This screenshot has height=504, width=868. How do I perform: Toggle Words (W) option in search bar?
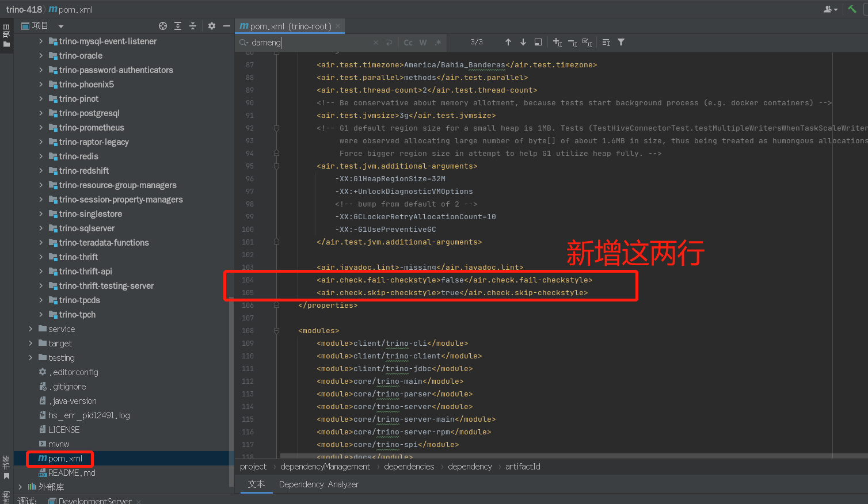point(423,43)
